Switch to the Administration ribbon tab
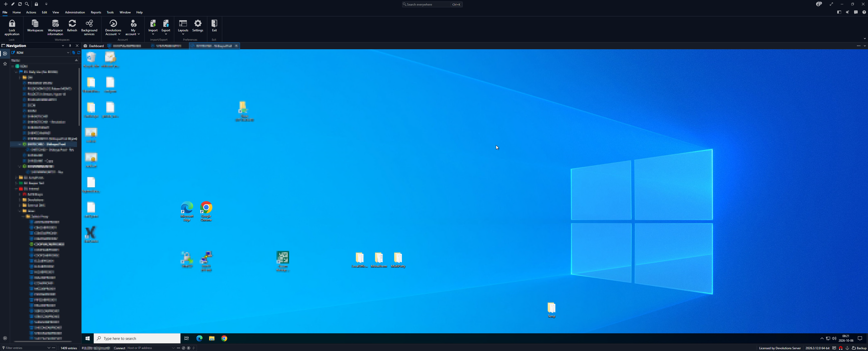Image resolution: width=868 pixels, height=351 pixels. (x=75, y=12)
